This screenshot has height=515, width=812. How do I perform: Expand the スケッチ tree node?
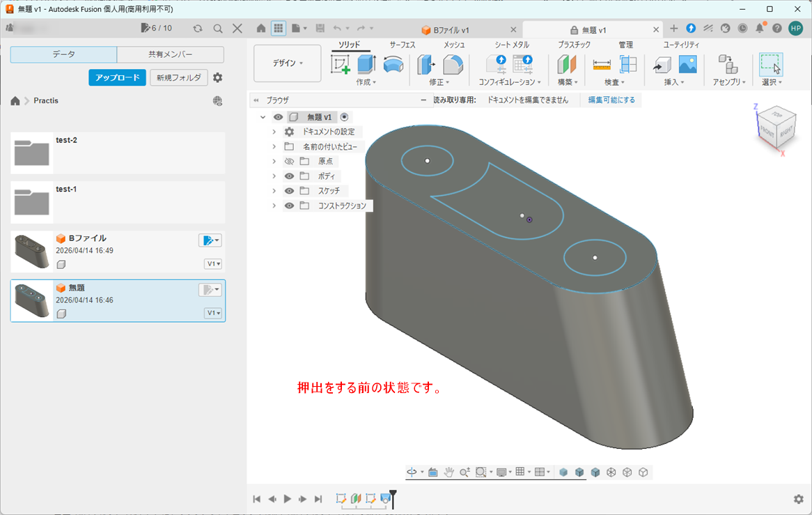click(x=274, y=191)
